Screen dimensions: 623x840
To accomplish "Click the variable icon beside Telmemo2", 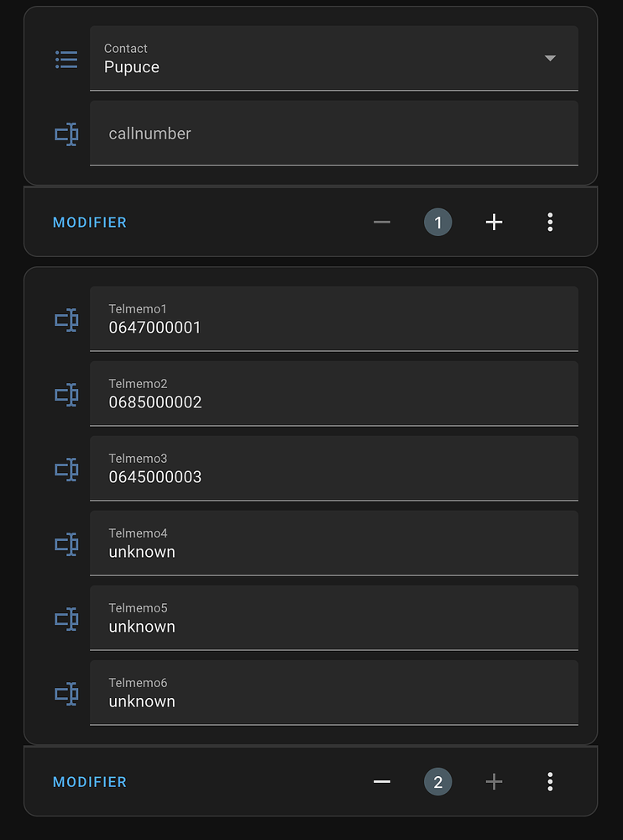I will (x=66, y=394).
